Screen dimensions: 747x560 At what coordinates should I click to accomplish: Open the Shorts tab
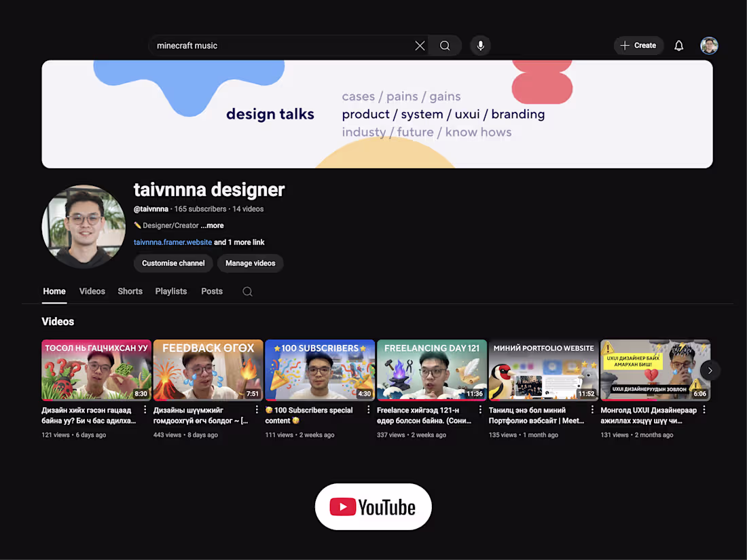(130, 291)
